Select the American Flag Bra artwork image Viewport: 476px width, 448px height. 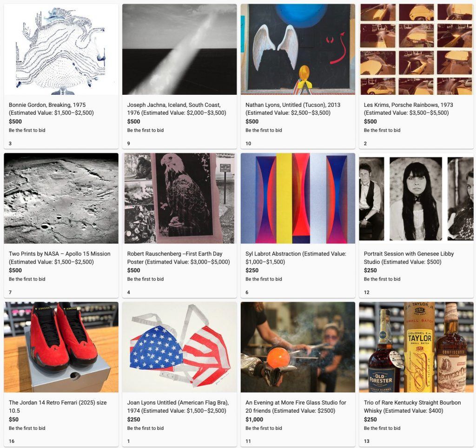pos(179,347)
